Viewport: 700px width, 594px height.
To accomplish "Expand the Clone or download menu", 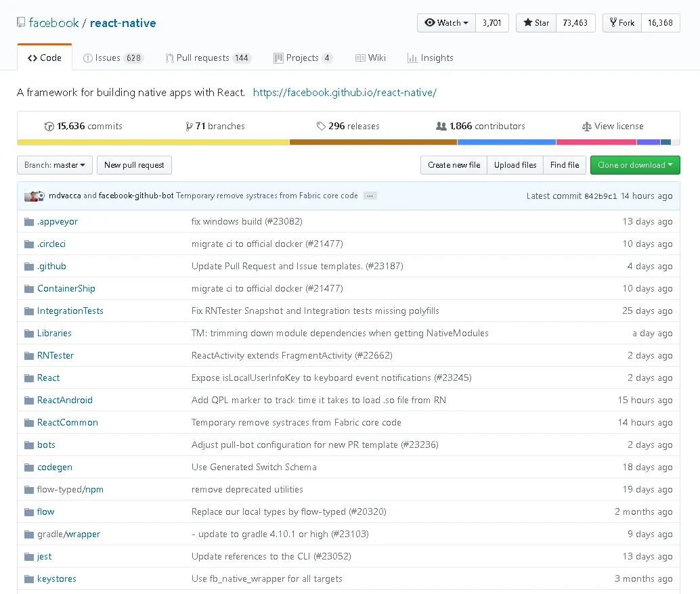I will click(x=635, y=165).
